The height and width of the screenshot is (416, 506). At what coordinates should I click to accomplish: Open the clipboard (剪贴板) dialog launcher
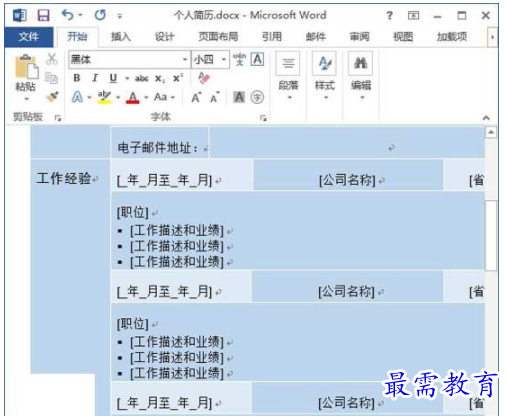[58, 118]
